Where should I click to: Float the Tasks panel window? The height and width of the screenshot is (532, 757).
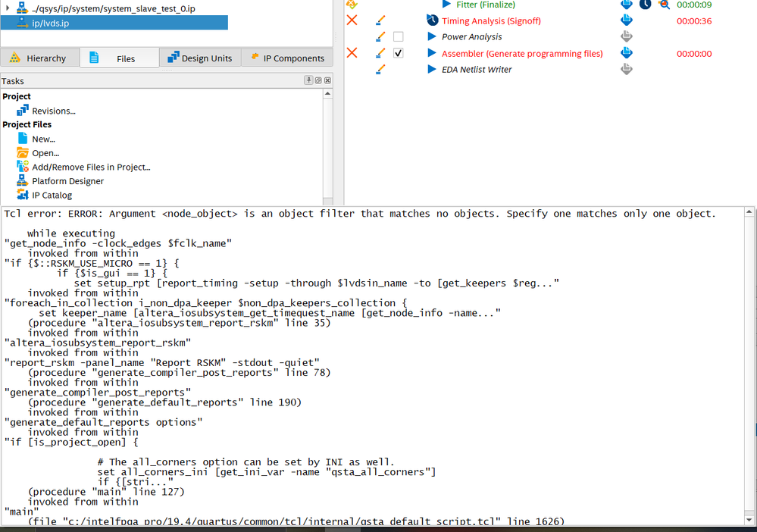(x=318, y=80)
